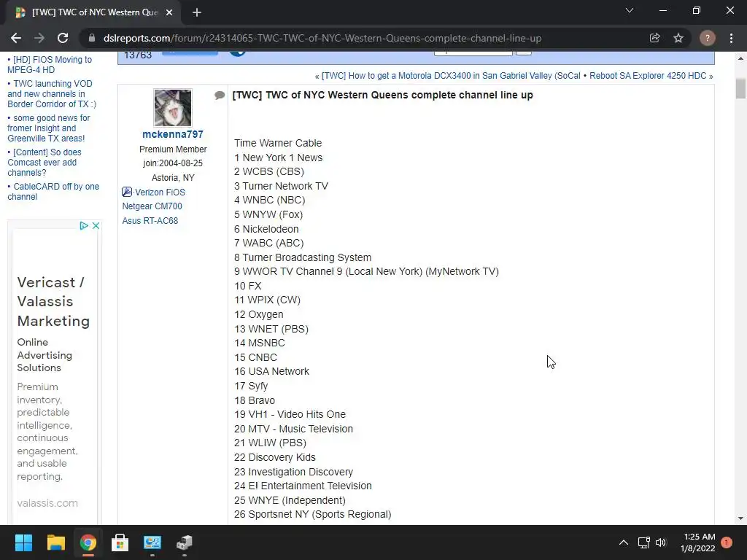The width and height of the screenshot is (747, 560).
Task: Click the scrollbar up arrow
Action: [x=740, y=58]
